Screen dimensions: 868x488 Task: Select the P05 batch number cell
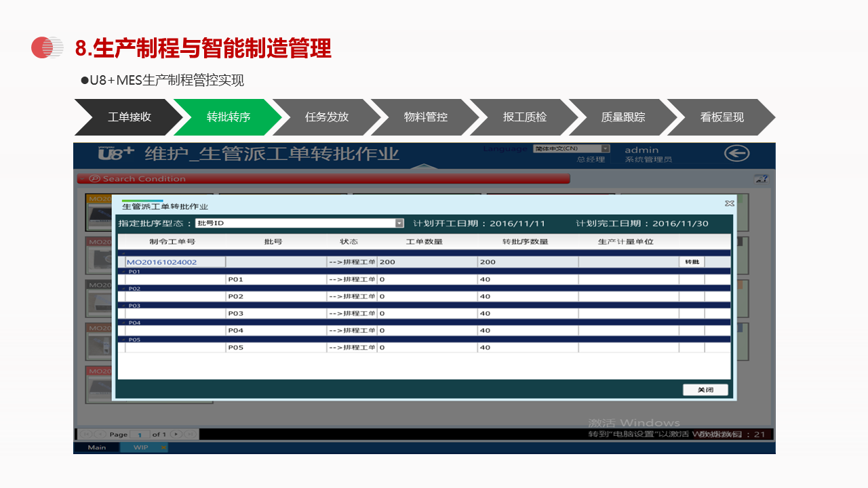[x=276, y=347]
